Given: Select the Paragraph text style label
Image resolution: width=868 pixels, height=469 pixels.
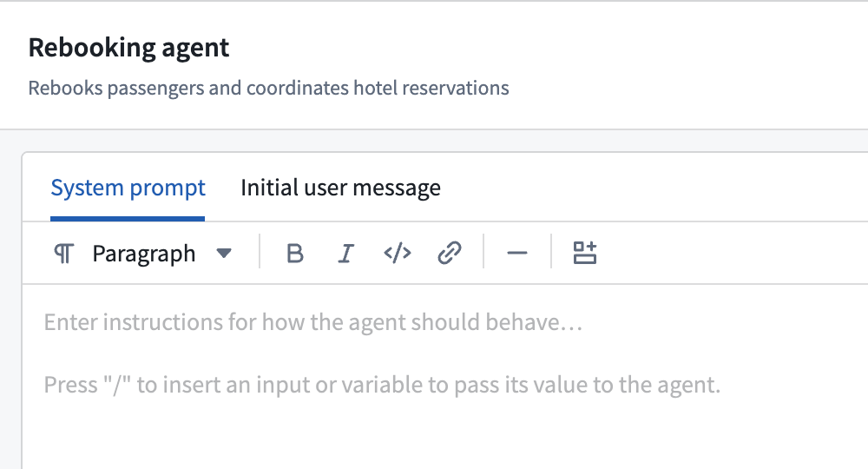Looking at the screenshot, I should pos(144,254).
